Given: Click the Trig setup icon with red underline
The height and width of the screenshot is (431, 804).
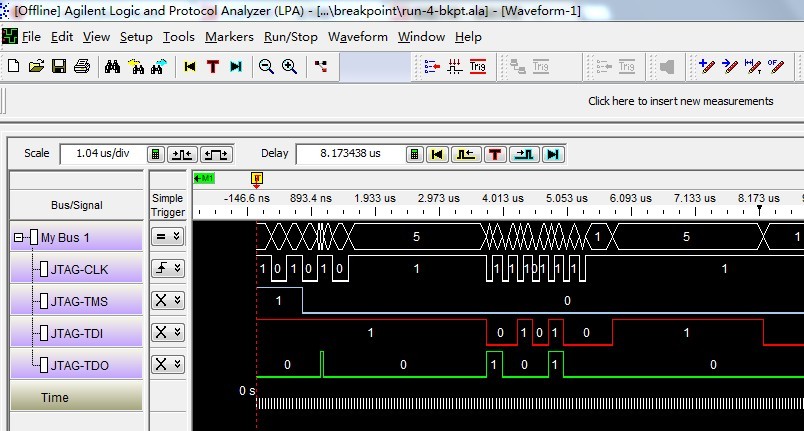Looking at the screenshot, I should pyautogui.click(x=477, y=66).
